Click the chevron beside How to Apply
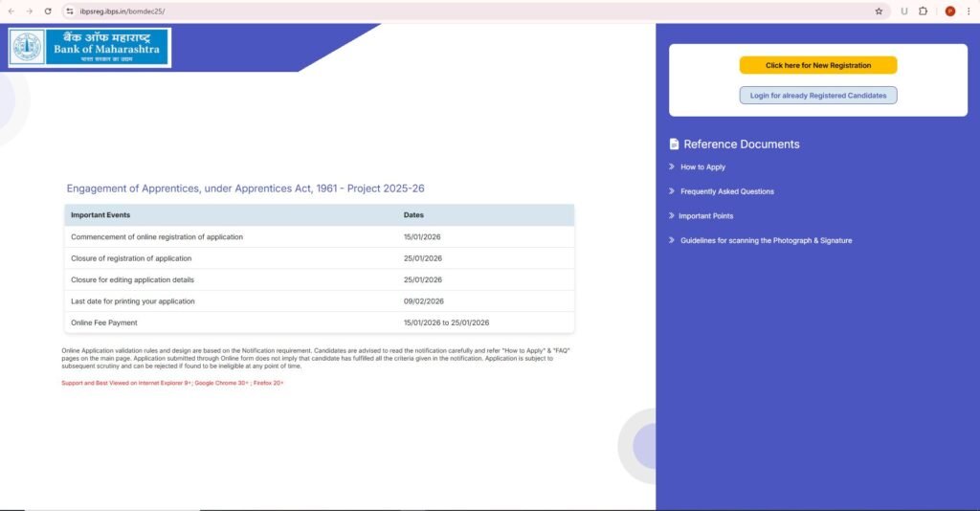This screenshot has width=980, height=511. click(672, 167)
